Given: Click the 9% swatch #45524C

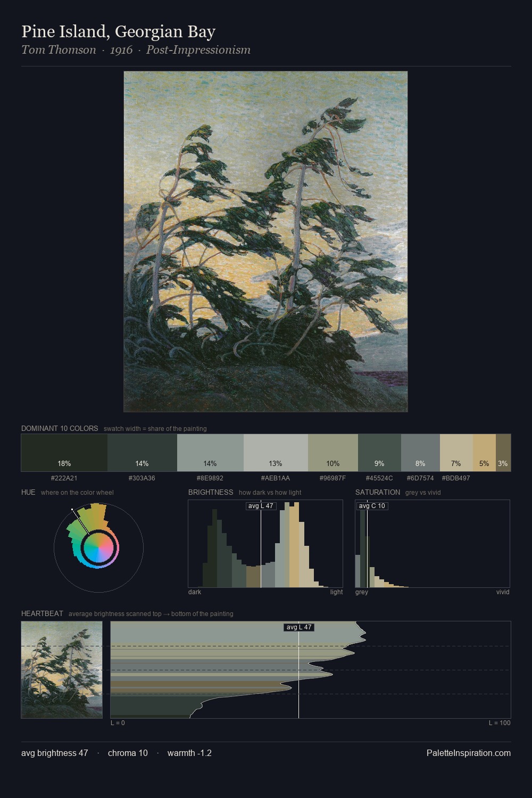Looking at the screenshot, I should (379, 453).
